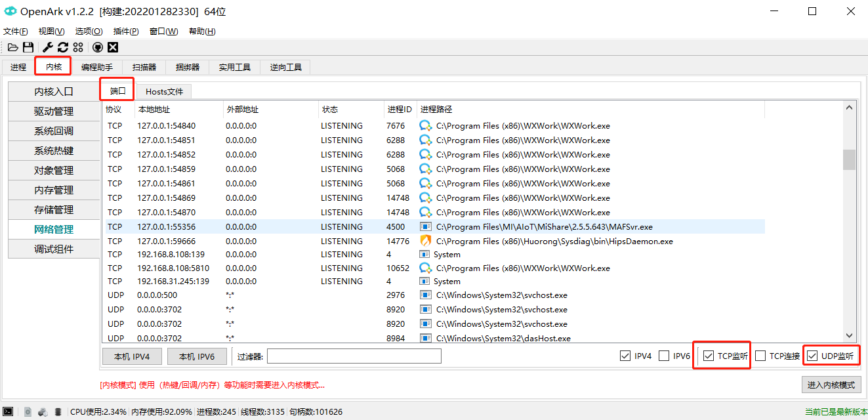Open the 窗口(W) menu
Screen dimensions: 868x420
tap(164, 31)
